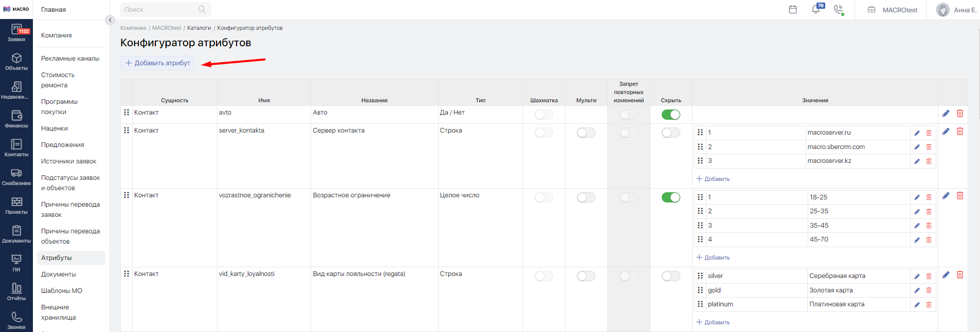Delete the macro.sbercrm.com value

coord(929,147)
